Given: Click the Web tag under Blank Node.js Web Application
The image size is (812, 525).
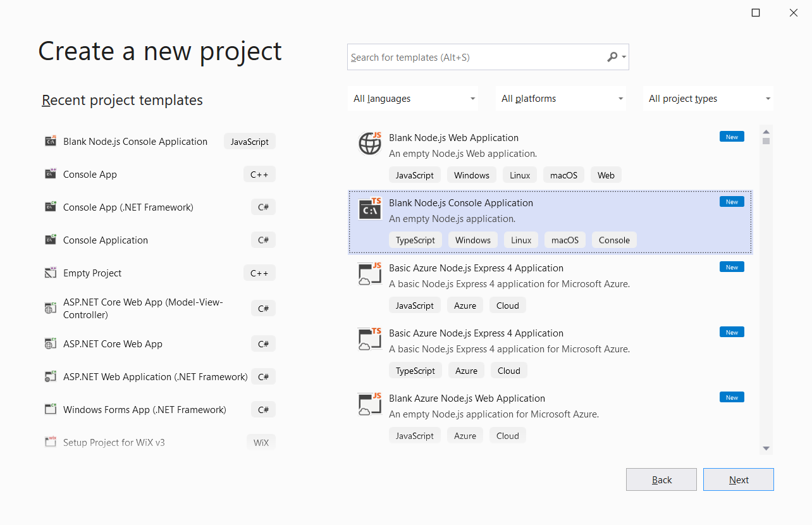Looking at the screenshot, I should [606, 175].
